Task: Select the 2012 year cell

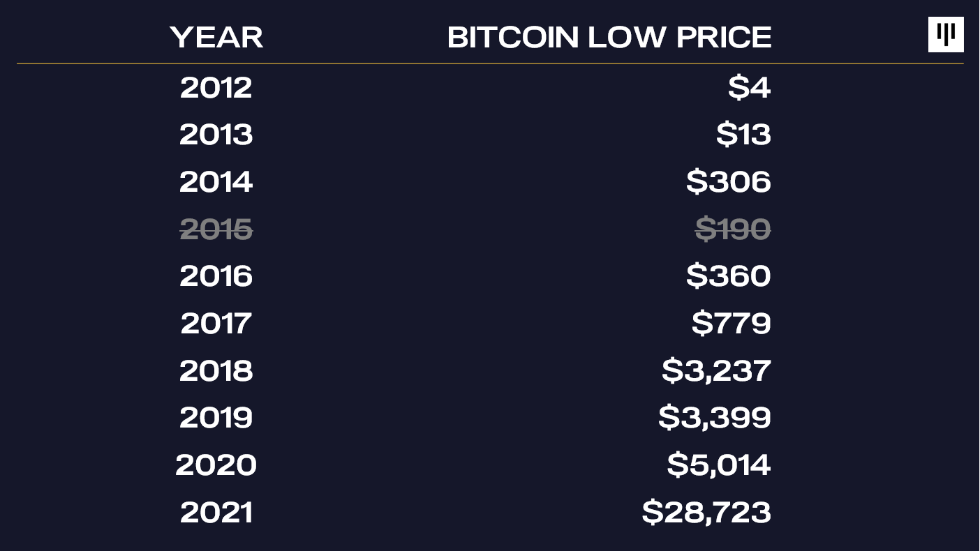Action: [x=216, y=87]
